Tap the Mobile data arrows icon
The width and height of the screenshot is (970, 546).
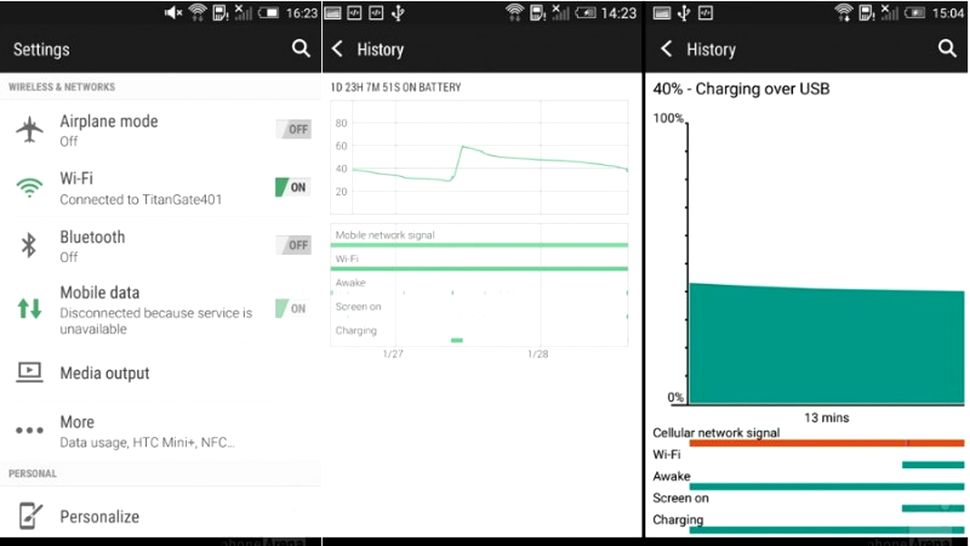[30, 308]
